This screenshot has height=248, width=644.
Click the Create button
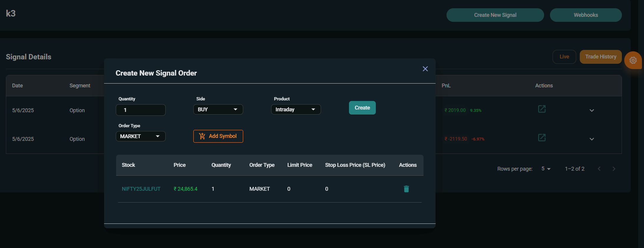[362, 108]
